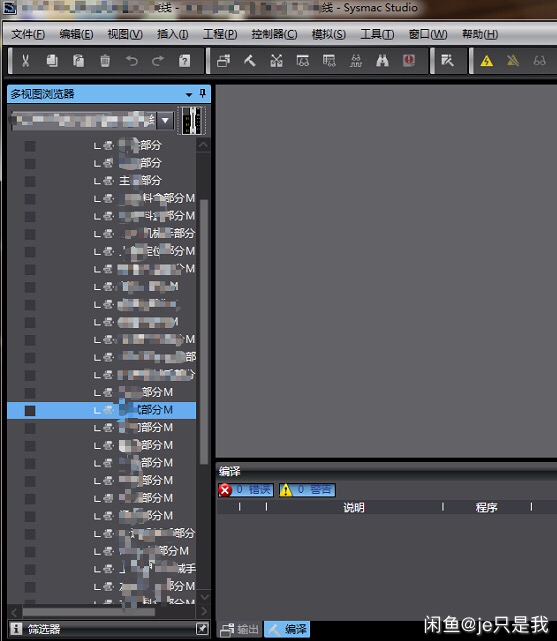
Task: Expand the 筛选器 filter panel
Action: pyautogui.click(x=202, y=628)
